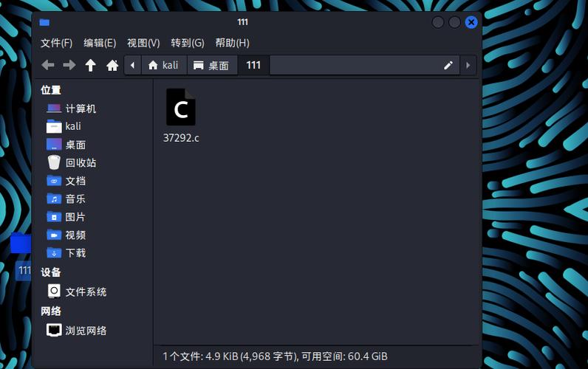Click the 图片 pictures folder icon
Screen dimensions: 588x369
coord(54,217)
